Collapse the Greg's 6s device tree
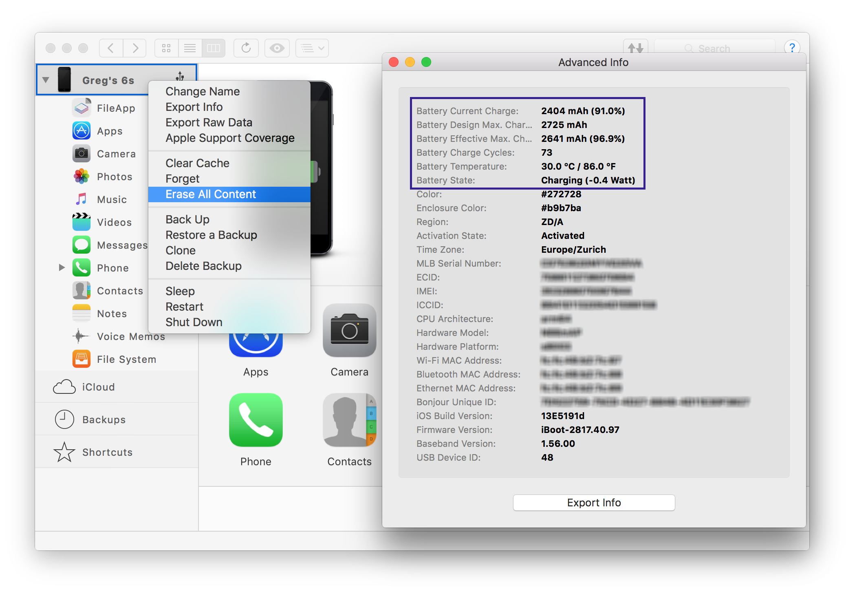 [x=46, y=80]
